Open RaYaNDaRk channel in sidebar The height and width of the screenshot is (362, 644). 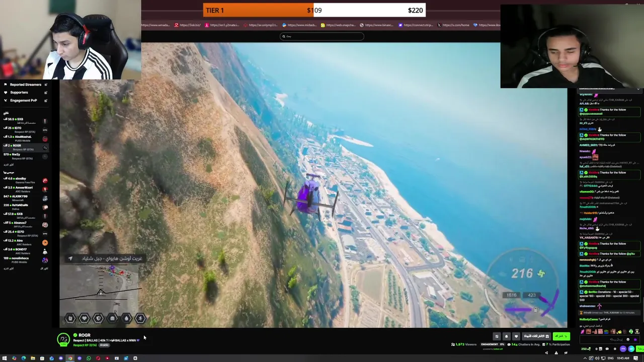(25, 207)
